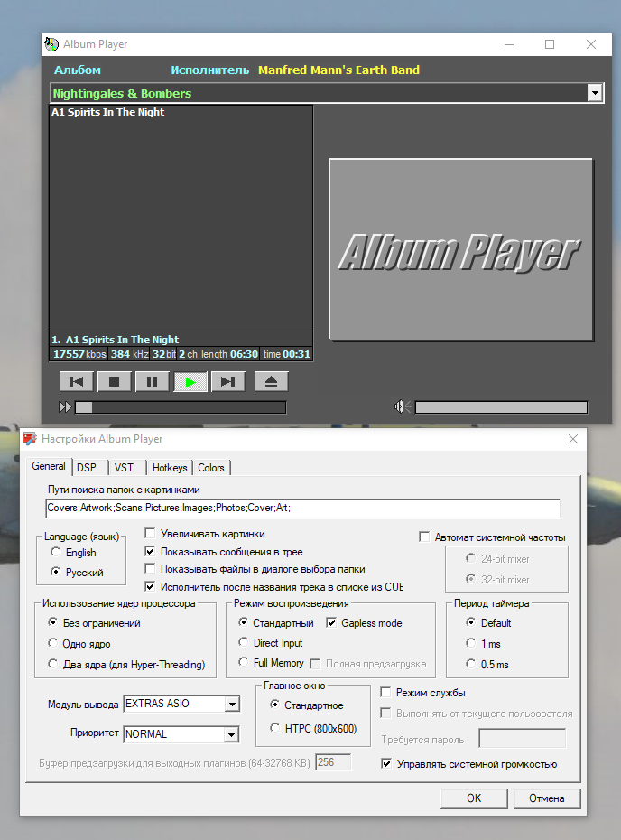The height and width of the screenshot is (840, 621).
Task: Click the green Play button
Action: coord(190,381)
